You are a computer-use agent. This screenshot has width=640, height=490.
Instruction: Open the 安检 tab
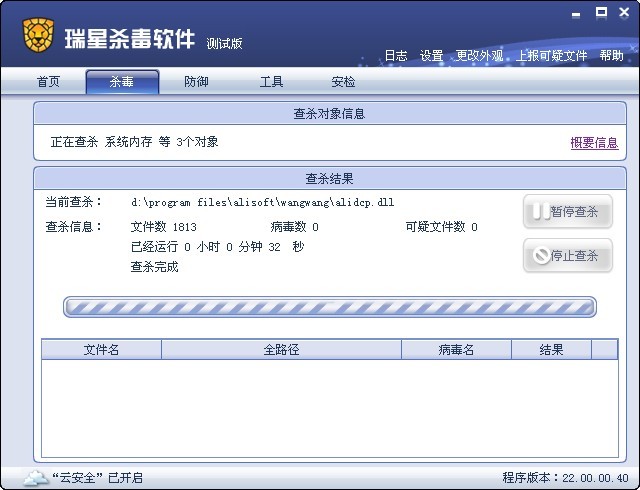pos(343,82)
